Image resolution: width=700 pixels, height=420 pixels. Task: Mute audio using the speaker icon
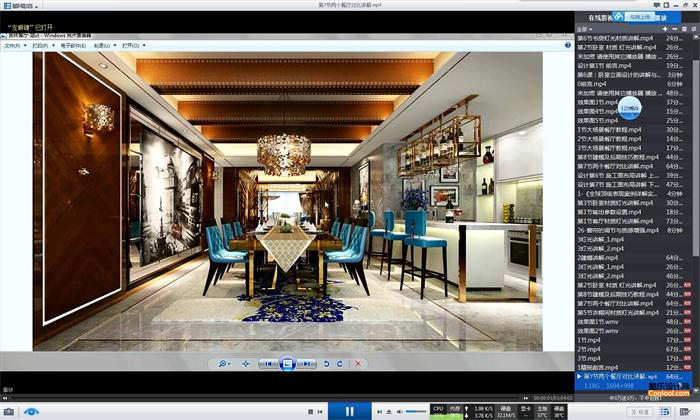400,412
